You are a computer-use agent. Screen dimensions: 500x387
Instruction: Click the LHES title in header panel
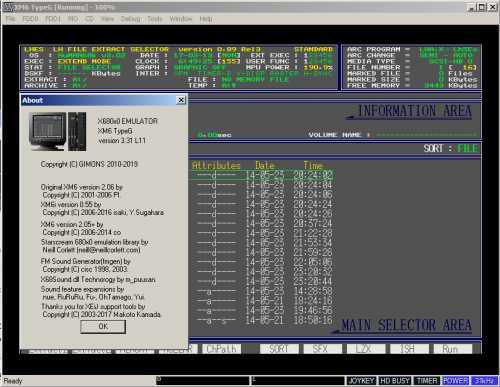[x=34, y=49]
